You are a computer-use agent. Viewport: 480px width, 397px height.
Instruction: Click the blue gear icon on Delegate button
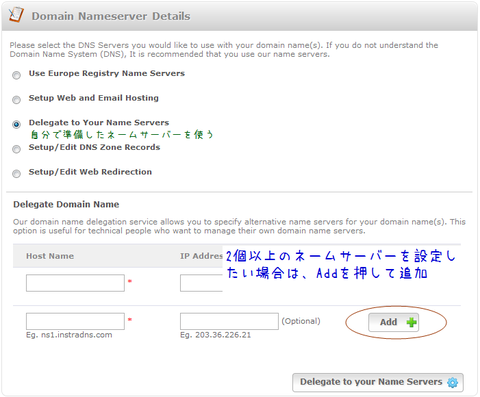point(452,382)
